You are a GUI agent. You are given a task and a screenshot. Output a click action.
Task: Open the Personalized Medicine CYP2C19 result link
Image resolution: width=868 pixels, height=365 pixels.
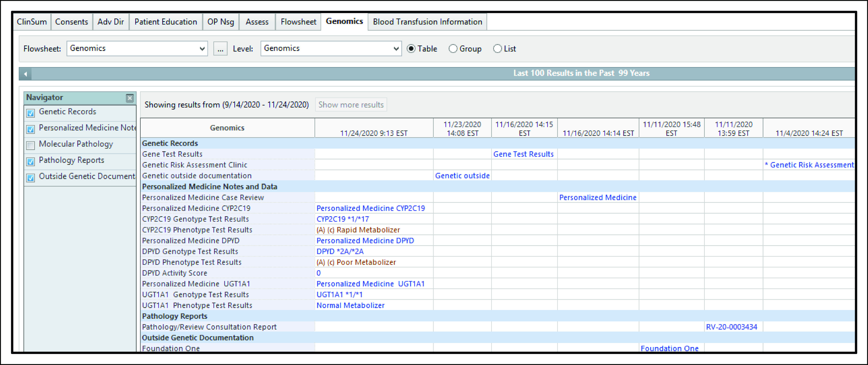pos(371,208)
